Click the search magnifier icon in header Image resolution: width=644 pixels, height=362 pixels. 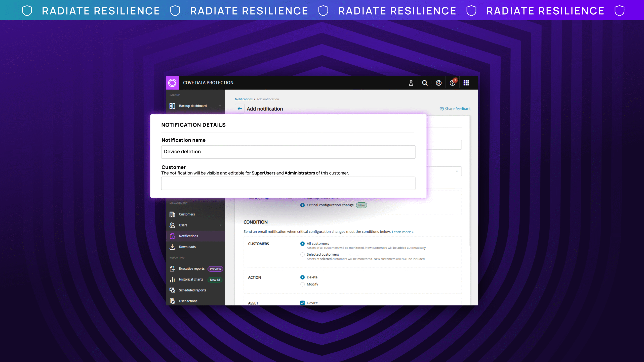pyautogui.click(x=425, y=83)
